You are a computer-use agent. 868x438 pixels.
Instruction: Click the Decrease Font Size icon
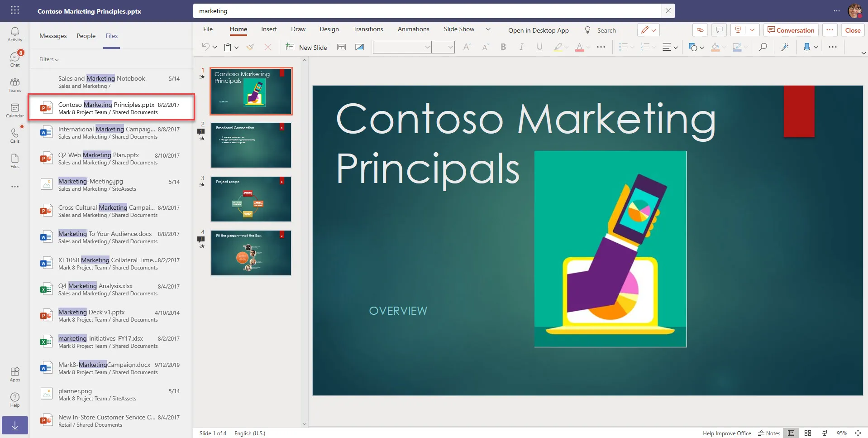(x=485, y=47)
